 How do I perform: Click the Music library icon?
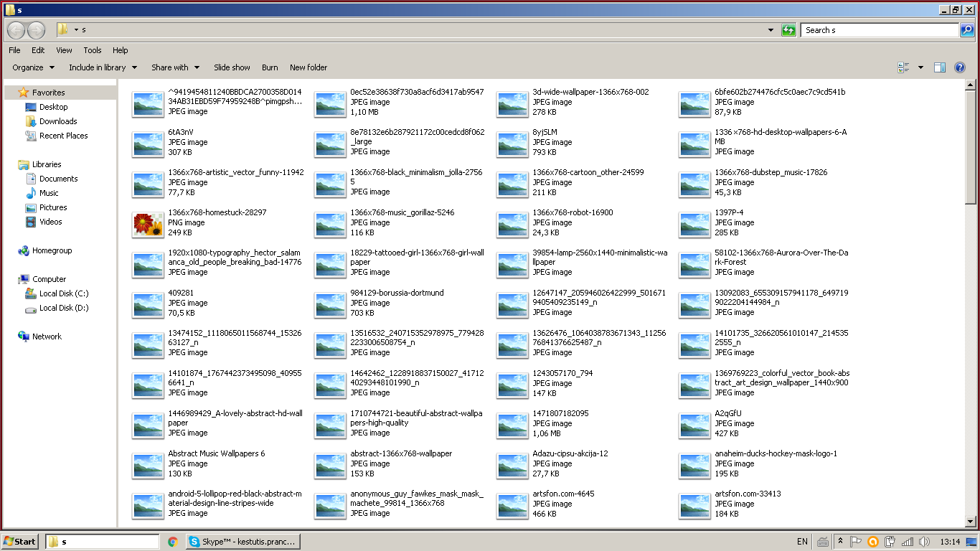point(31,193)
